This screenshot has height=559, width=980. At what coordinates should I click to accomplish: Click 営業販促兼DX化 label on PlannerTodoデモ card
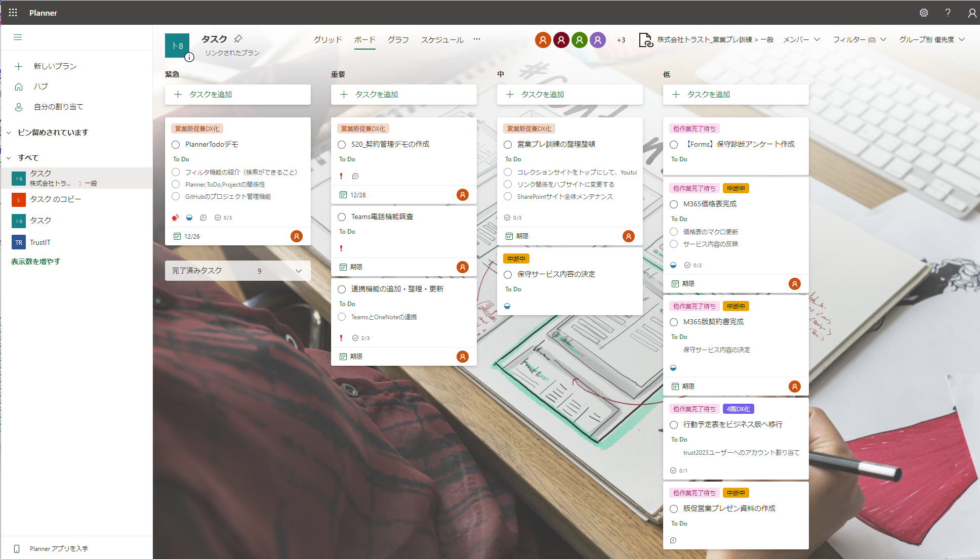[x=197, y=128]
